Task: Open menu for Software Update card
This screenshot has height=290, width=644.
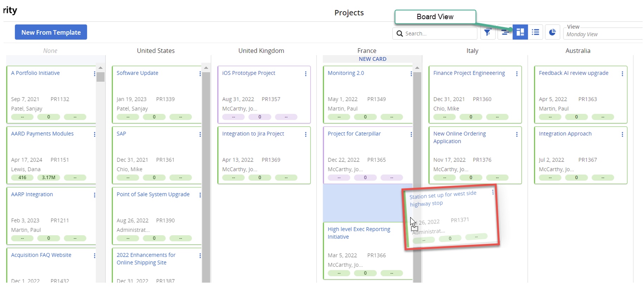Action: coord(200,74)
